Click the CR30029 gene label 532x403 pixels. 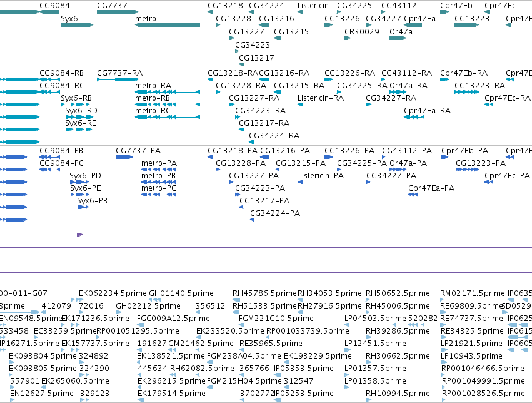[362, 31]
